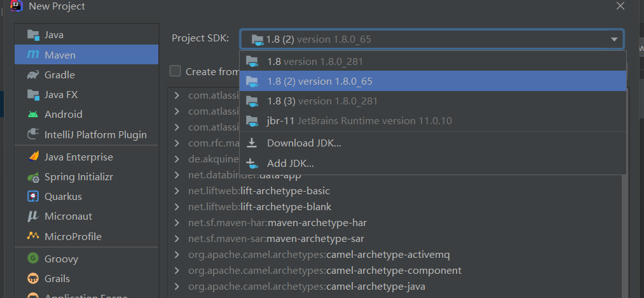Select Java FX project type
The height and width of the screenshot is (298, 644).
pyautogui.click(x=86, y=94)
